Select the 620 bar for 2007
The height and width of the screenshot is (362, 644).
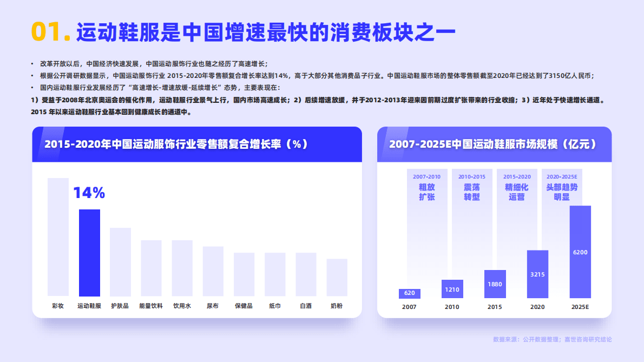[410, 294]
